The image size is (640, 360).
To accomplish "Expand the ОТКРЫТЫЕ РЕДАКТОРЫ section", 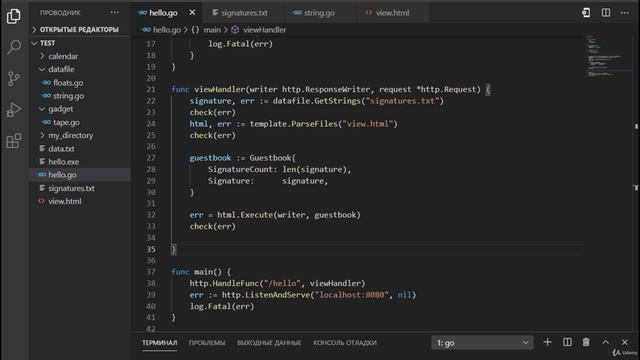I will tap(80, 29).
